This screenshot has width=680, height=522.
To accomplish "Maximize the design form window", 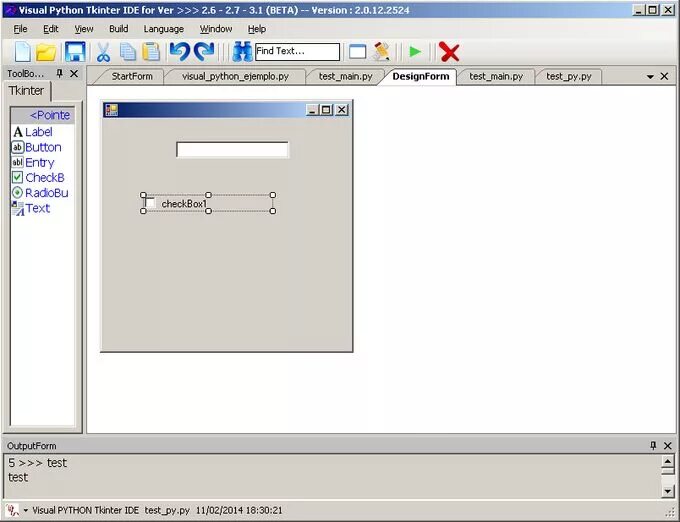I will click(327, 110).
